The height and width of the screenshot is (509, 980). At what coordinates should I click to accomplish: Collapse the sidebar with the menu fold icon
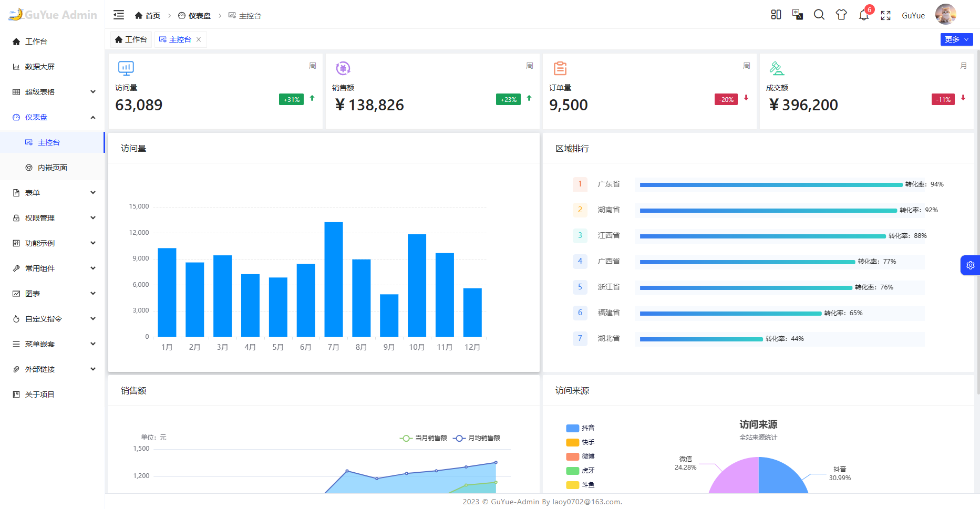[119, 15]
